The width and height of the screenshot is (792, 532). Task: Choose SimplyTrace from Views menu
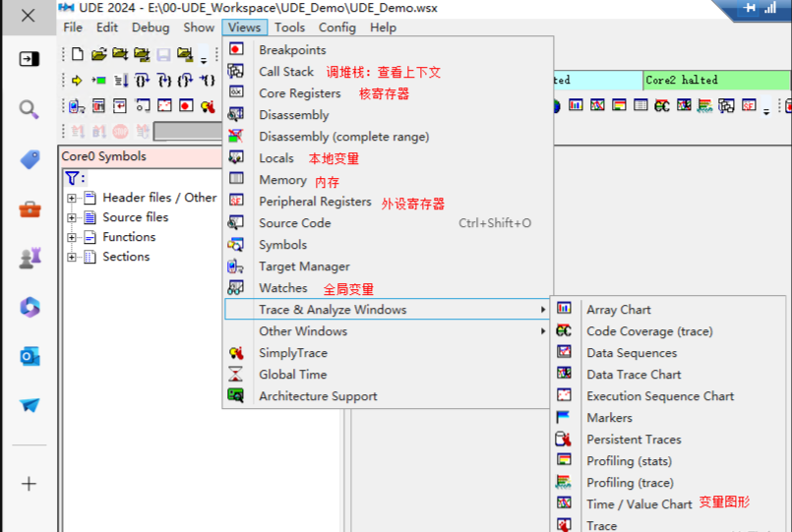coord(388,353)
